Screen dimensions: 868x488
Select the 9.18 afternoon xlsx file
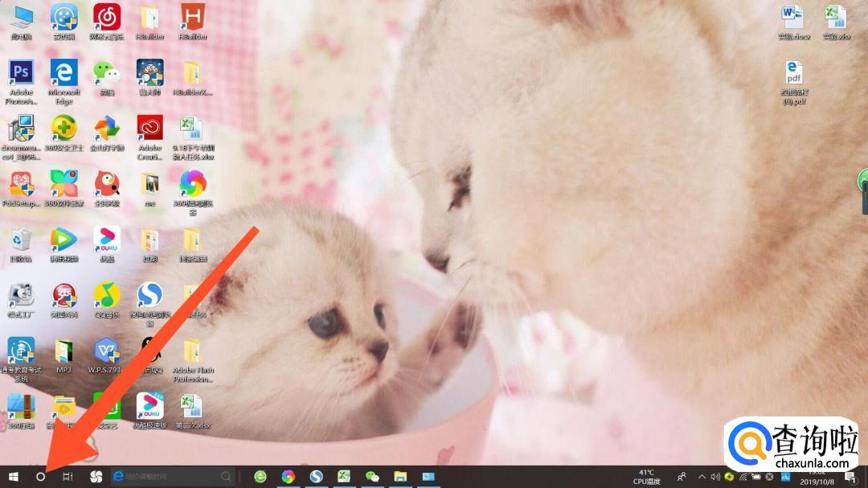pyautogui.click(x=193, y=137)
